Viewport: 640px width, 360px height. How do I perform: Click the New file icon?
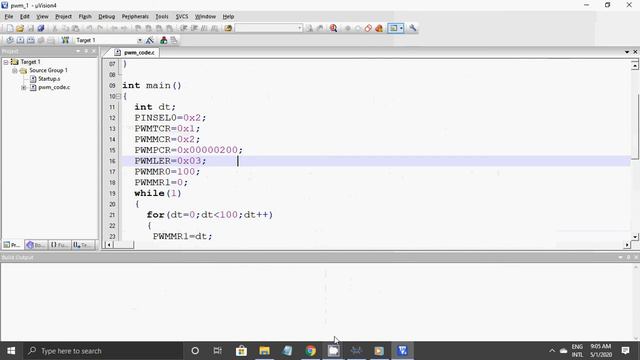coord(10,28)
